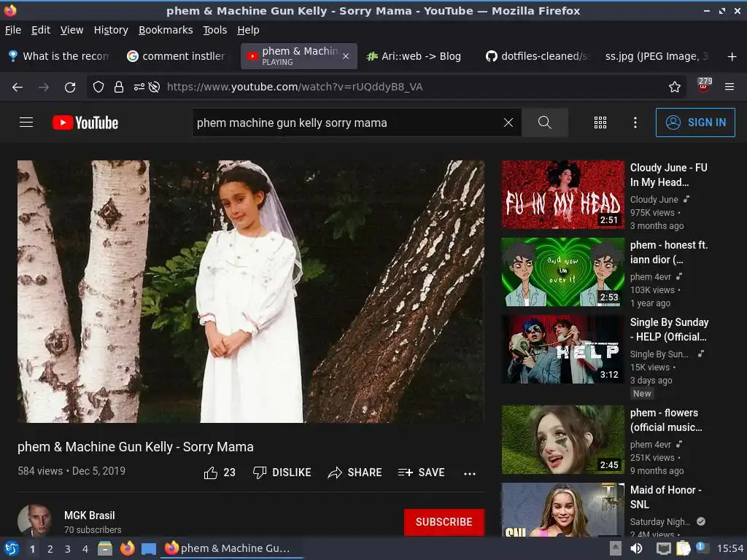Open the Edit menu
Screen dimensions: 747x560
(x=41, y=30)
